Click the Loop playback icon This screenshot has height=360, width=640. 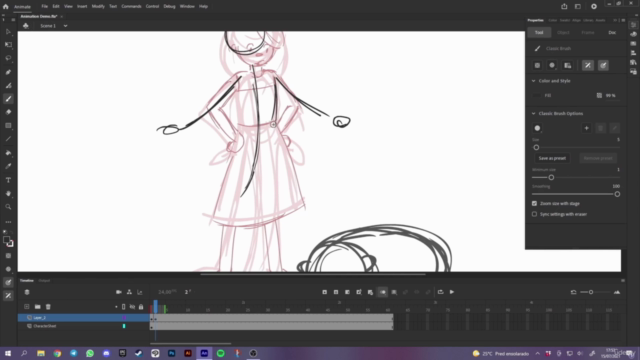(x=440, y=292)
